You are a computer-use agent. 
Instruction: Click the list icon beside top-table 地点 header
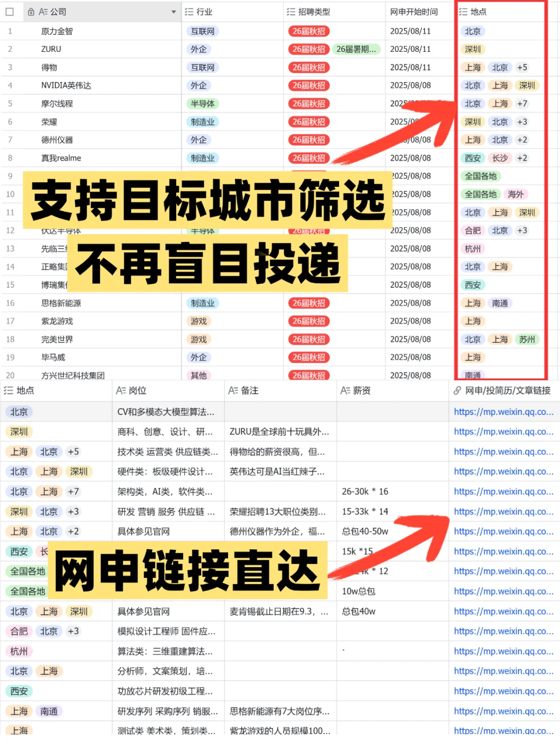click(x=463, y=11)
